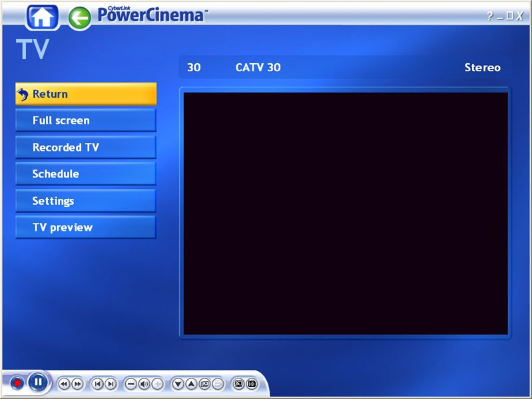
Task: Select the Return menu item
Action: pyautogui.click(x=86, y=94)
